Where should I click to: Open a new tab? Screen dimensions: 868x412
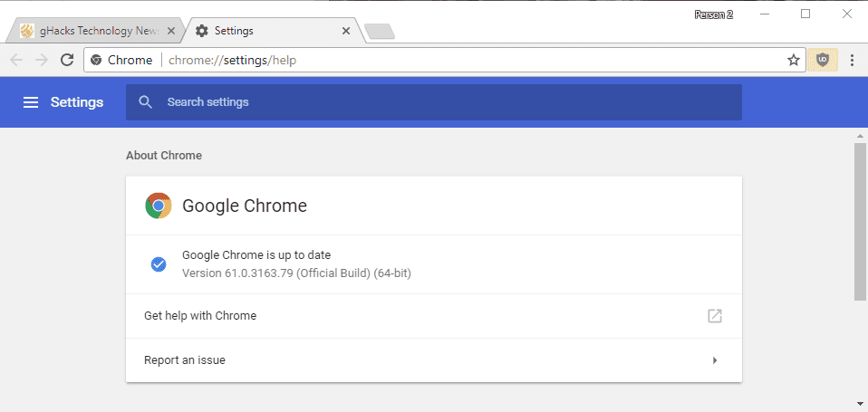tap(380, 32)
